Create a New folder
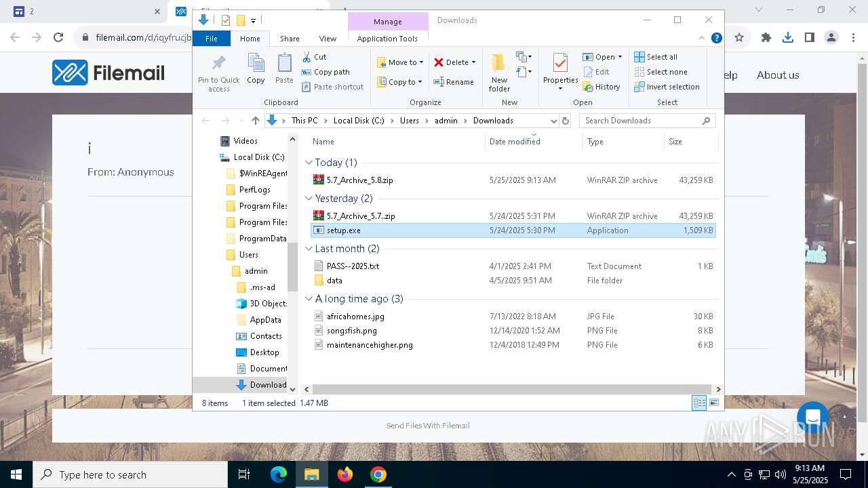868x488 pixels. pos(499,73)
